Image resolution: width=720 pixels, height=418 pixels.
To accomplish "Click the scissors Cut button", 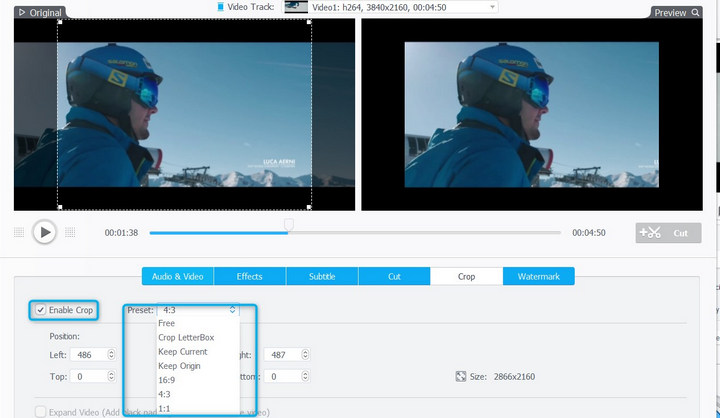I will [668, 232].
